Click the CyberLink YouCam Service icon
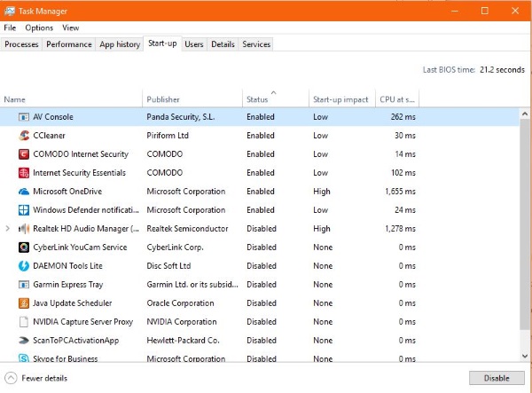 click(x=23, y=248)
